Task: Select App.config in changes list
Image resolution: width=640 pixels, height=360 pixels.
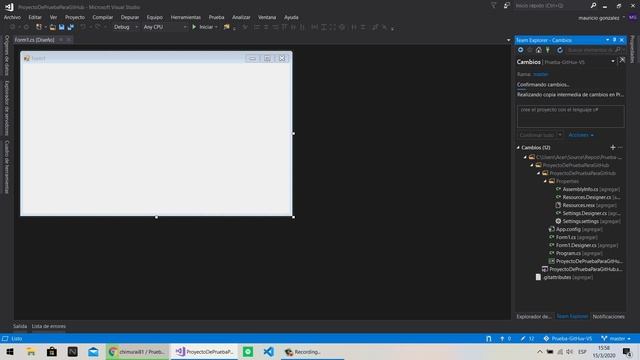Action: point(576,229)
